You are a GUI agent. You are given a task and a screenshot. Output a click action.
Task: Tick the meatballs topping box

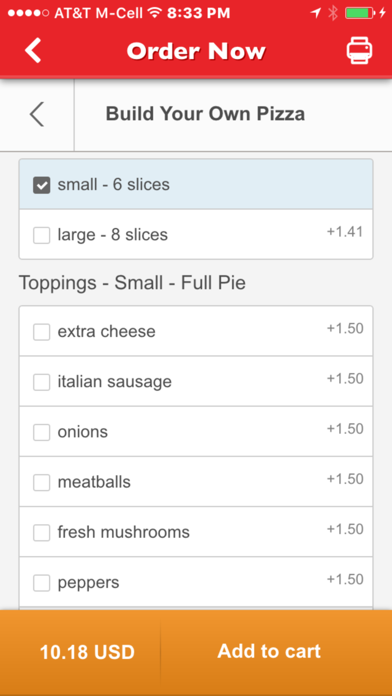coord(42,482)
